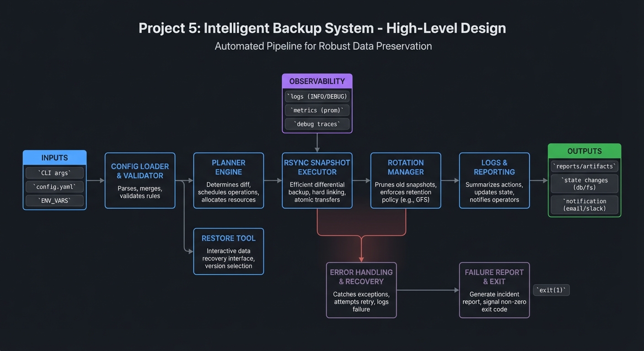Image resolution: width=644 pixels, height=351 pixels.
Task: Select the debug traces tag
Action: (x=317, y=124)
